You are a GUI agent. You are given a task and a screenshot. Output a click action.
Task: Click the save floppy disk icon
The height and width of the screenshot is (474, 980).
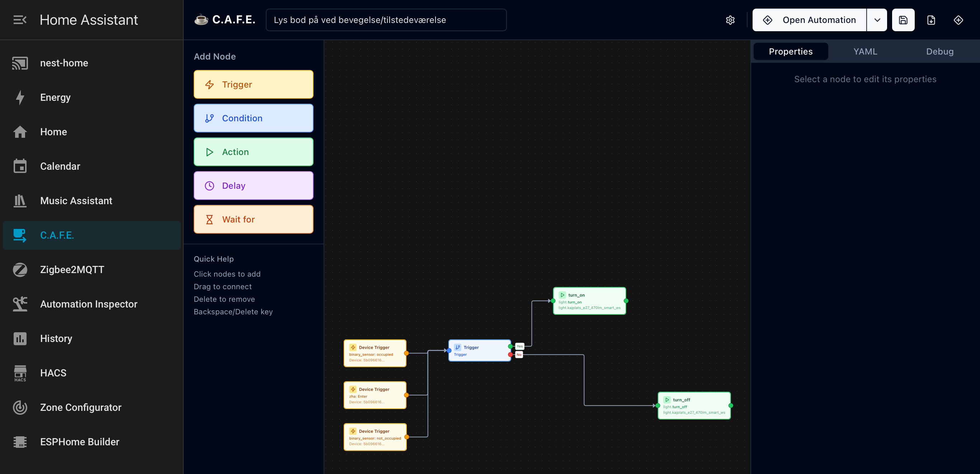903,20
